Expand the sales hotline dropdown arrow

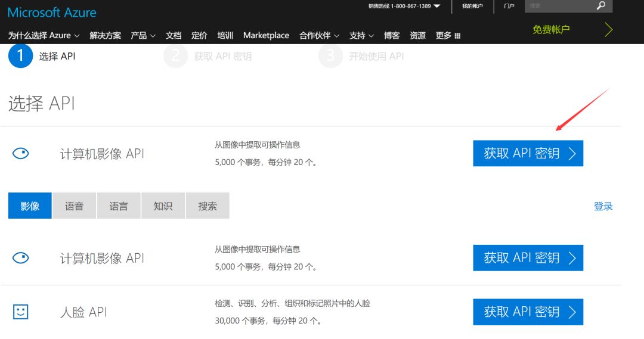(437, 6)
